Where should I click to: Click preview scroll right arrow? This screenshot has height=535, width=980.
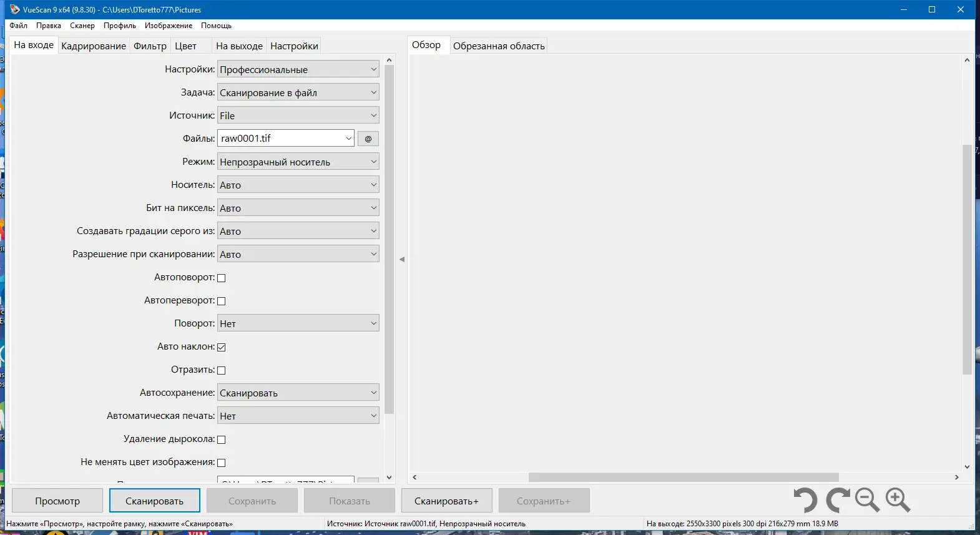957,477
